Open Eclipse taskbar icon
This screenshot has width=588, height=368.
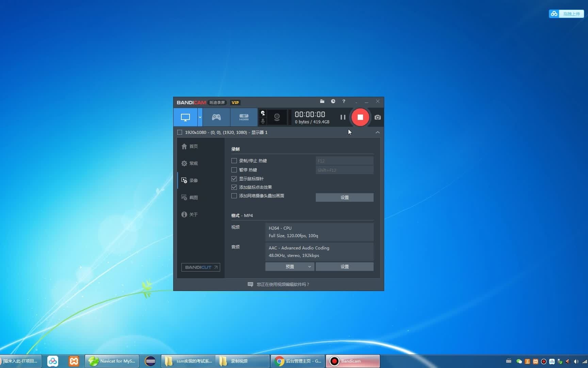(x=150, y=361)
